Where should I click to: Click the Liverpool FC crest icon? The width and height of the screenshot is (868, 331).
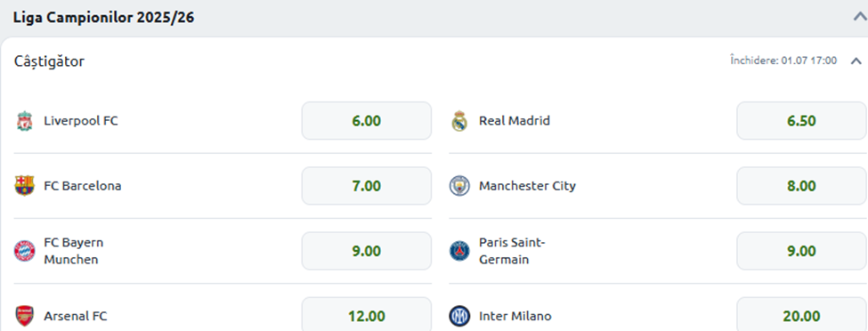tap(24, 121)
